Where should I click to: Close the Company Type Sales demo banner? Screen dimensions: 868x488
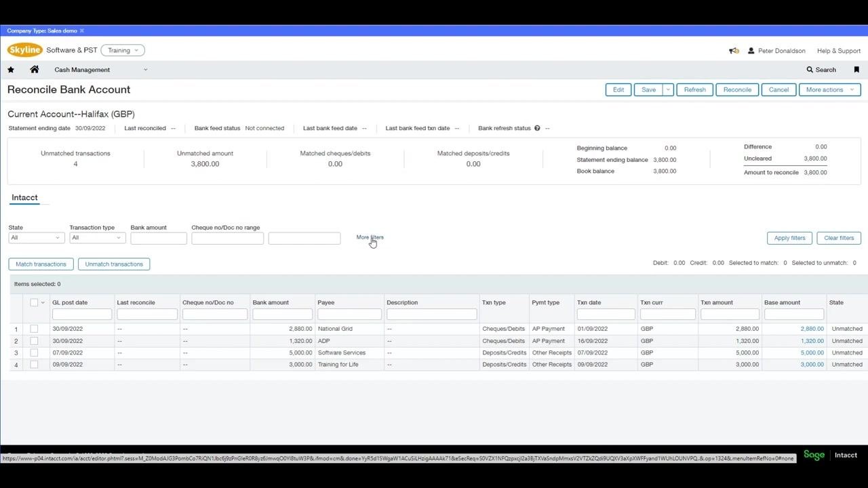[82, 30]
